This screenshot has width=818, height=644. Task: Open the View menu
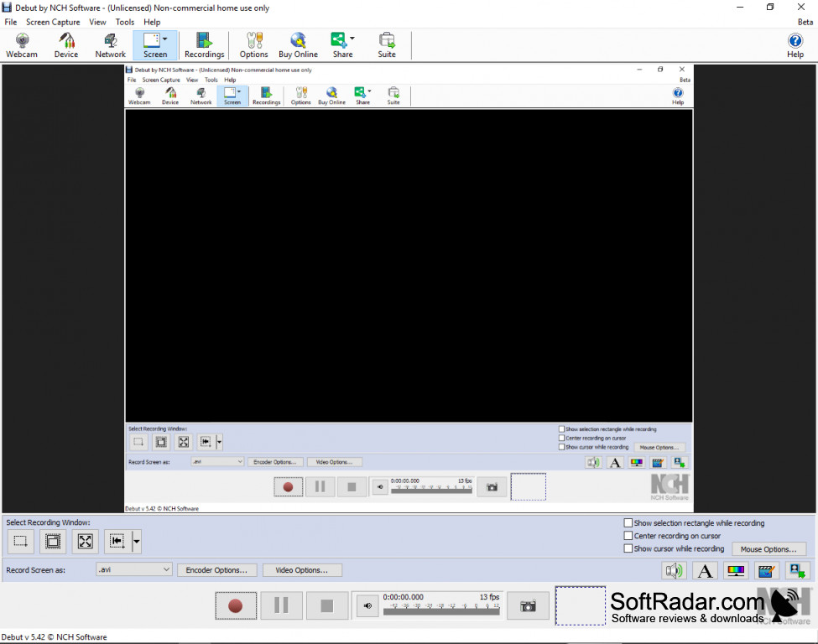click(97, 22)
